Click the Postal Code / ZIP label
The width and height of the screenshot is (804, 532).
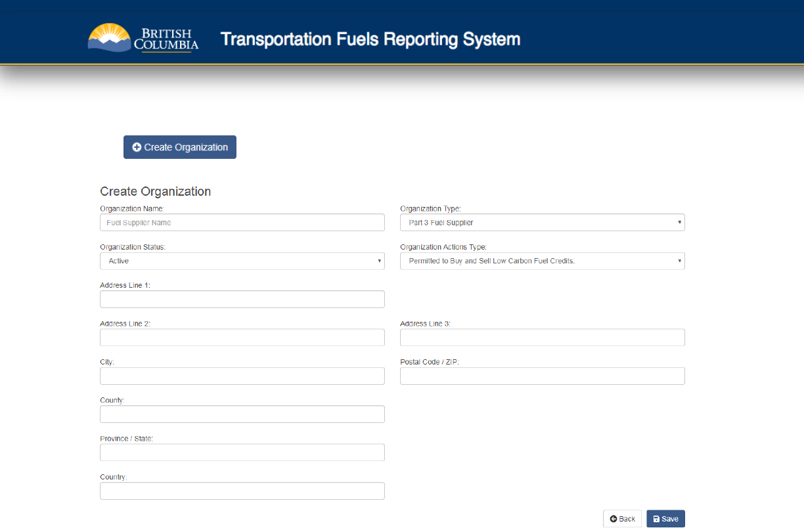click(430, 362)
